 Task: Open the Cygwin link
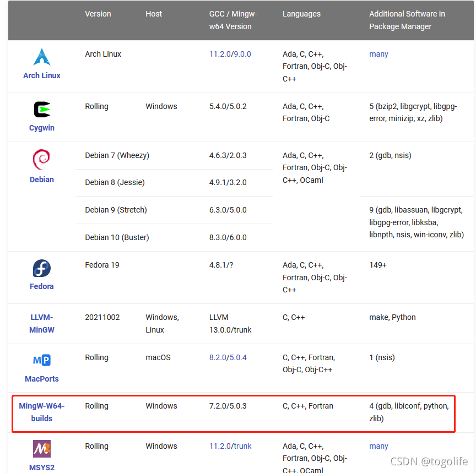tap(41, 128)
